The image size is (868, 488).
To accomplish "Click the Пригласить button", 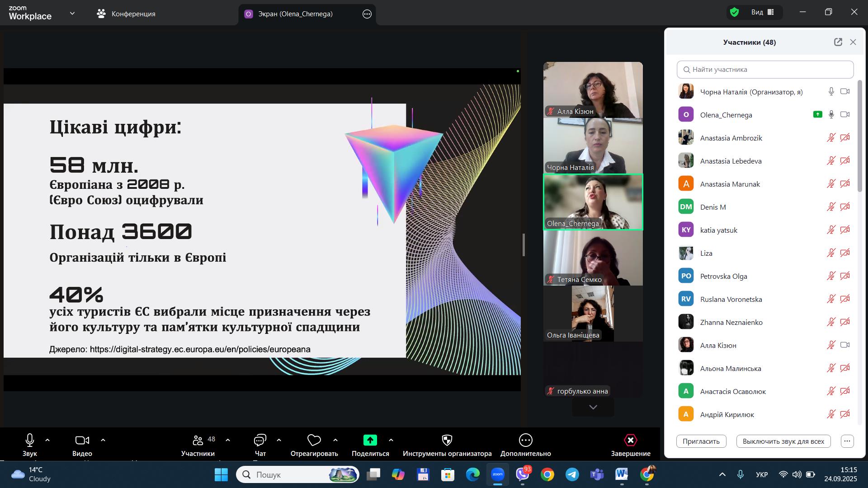I will tap(701, 441).
